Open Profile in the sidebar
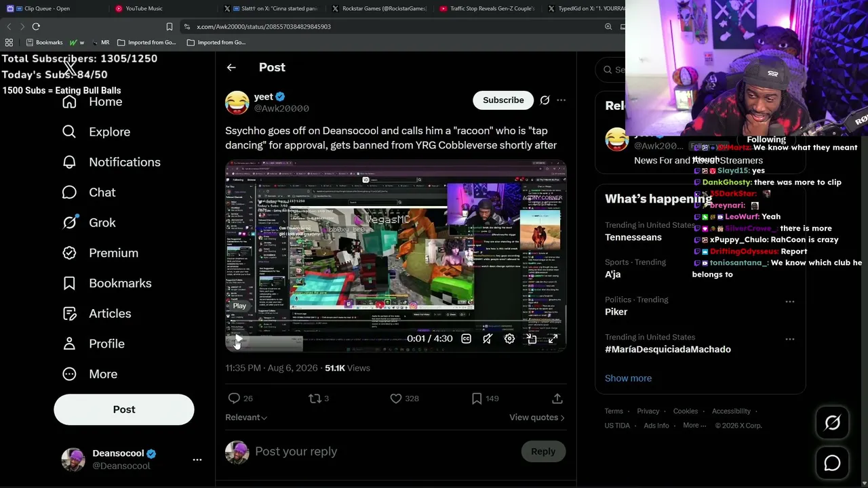The width and height of the screenshot is (868, 488). tap(93, 344)
